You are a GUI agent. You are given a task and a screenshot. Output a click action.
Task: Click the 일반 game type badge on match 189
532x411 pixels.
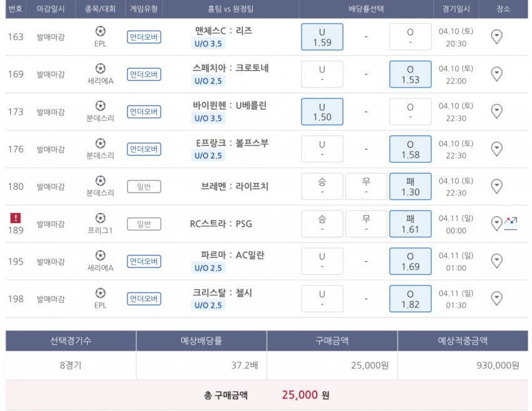(144, 224)
